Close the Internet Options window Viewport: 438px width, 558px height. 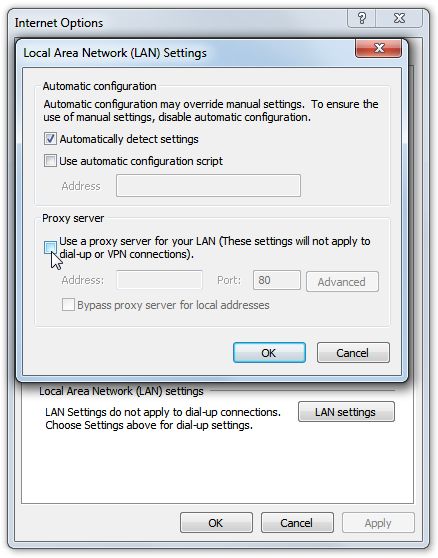tap(399, 18)
